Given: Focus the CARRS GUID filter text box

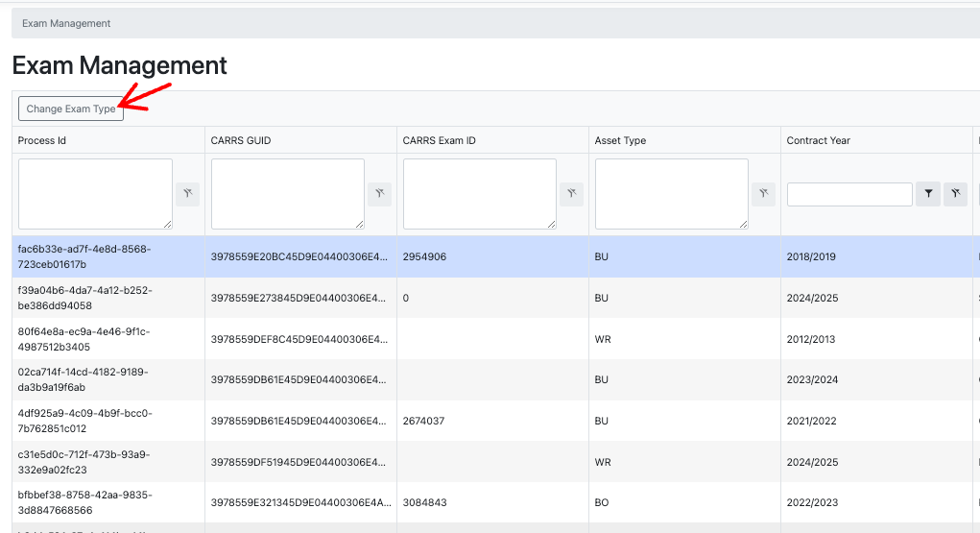Looking at the screenshot, I should [287, 194].
